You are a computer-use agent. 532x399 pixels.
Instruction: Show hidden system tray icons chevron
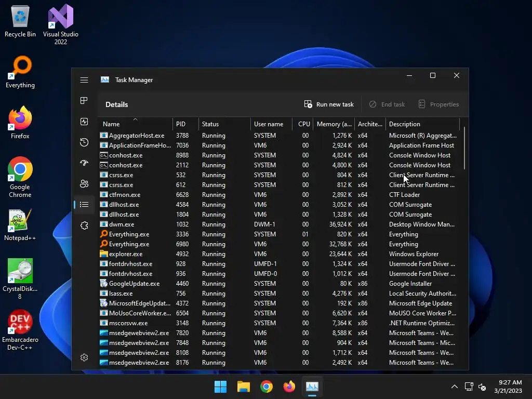click(x=455, y=387)
